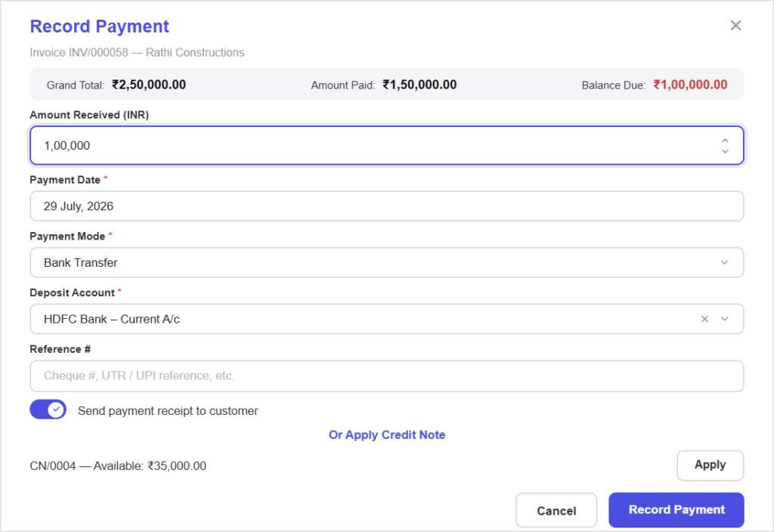
Task: Click the Send payment receipt to customer label
Action: (168, 410)
